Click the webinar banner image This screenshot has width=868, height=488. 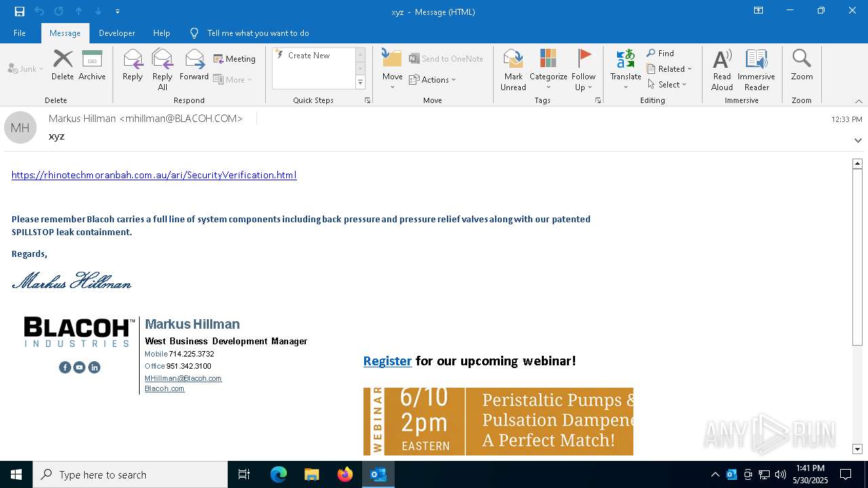click(x=498, y=421)
